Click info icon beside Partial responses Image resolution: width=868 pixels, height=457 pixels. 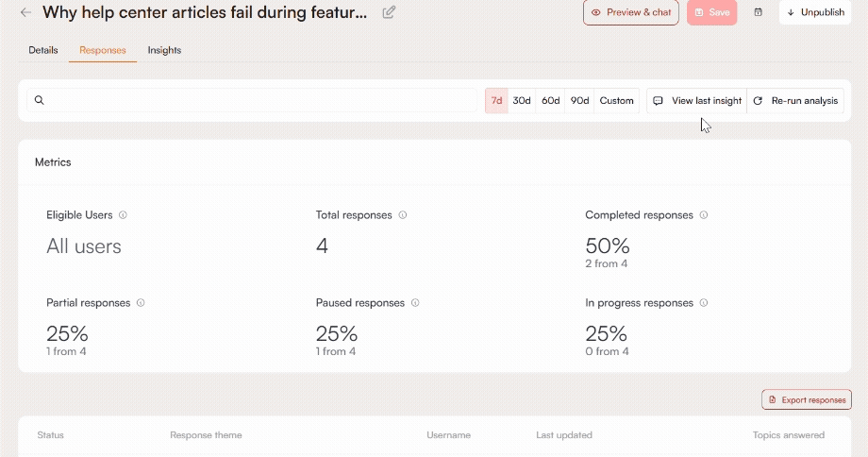(x=141, y=303)
